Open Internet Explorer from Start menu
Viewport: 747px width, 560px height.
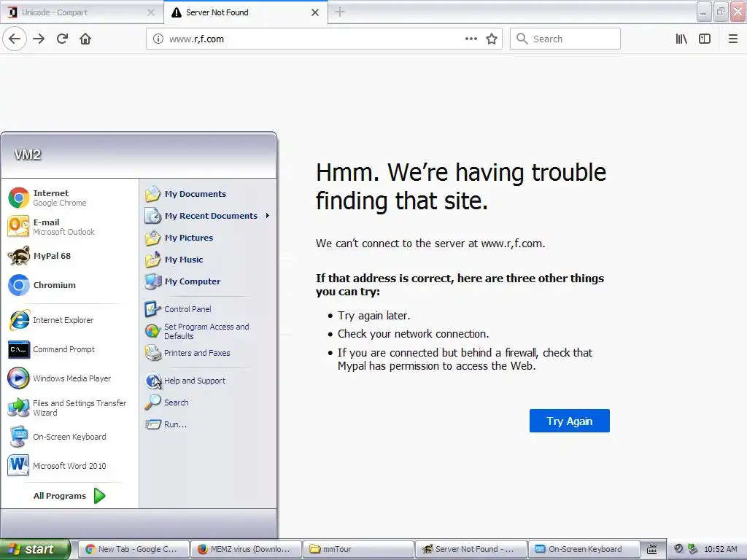click(x=69, y=320)
